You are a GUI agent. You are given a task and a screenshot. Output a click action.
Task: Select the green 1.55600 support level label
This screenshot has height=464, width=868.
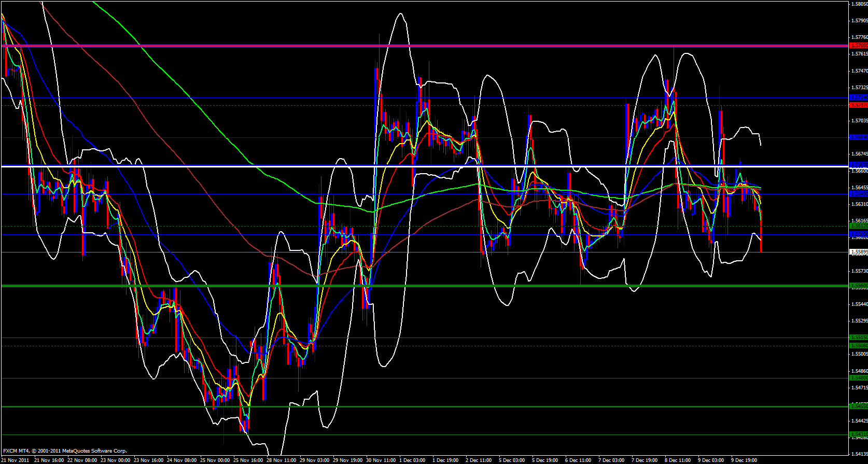(x=858, y=286)
